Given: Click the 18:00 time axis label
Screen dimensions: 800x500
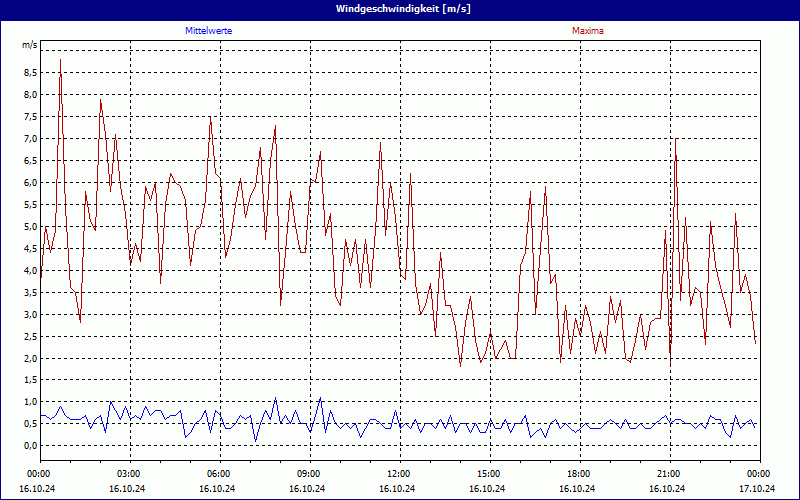Looking at the screenshot, I should pyautogui.click(x=580, y=474).
